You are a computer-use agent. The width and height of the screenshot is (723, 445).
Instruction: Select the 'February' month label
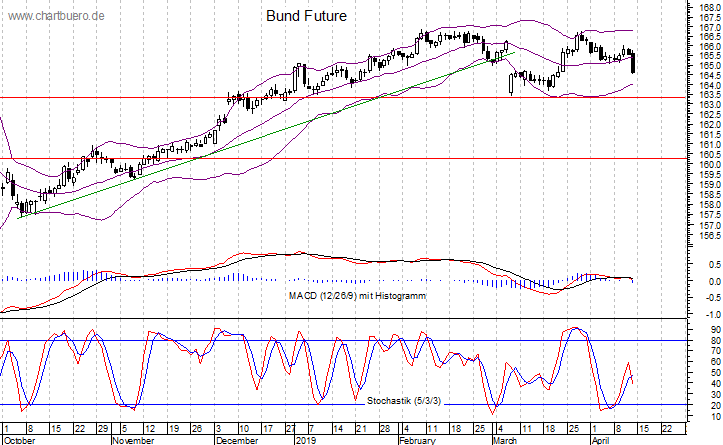417,440
